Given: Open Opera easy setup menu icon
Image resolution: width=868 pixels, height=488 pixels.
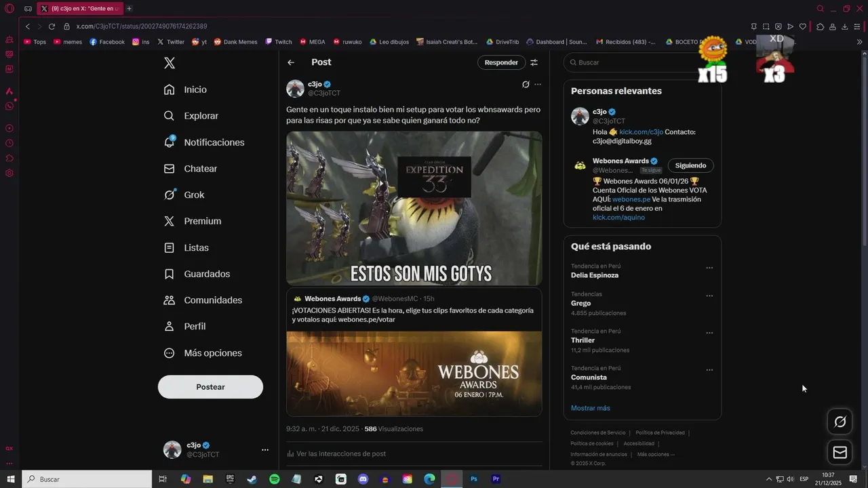Looking at the screenshot, I should click(x=857, y=26).
